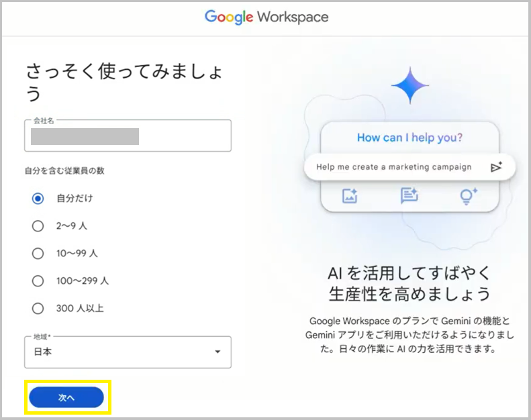Click the text note sparkle icon
This screenshot has width=531, height=420.
point(409,196)
